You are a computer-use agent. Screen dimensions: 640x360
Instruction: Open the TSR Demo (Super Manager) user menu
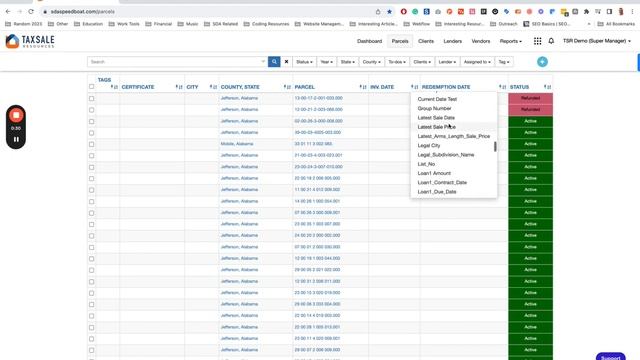pyautogui.click(x=597, y=41)
